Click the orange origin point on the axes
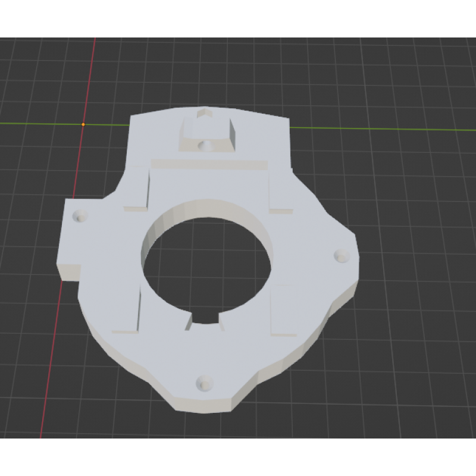 click(83, 124)
